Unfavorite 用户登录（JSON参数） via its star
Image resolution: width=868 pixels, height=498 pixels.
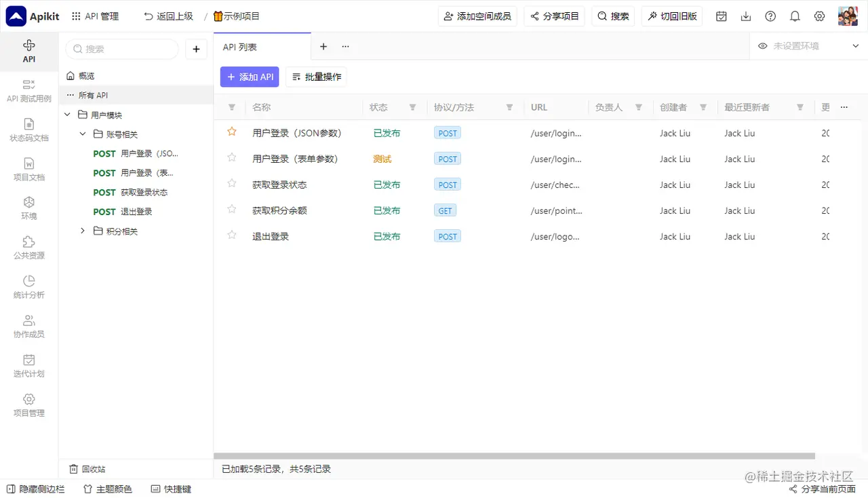[231, 132]
